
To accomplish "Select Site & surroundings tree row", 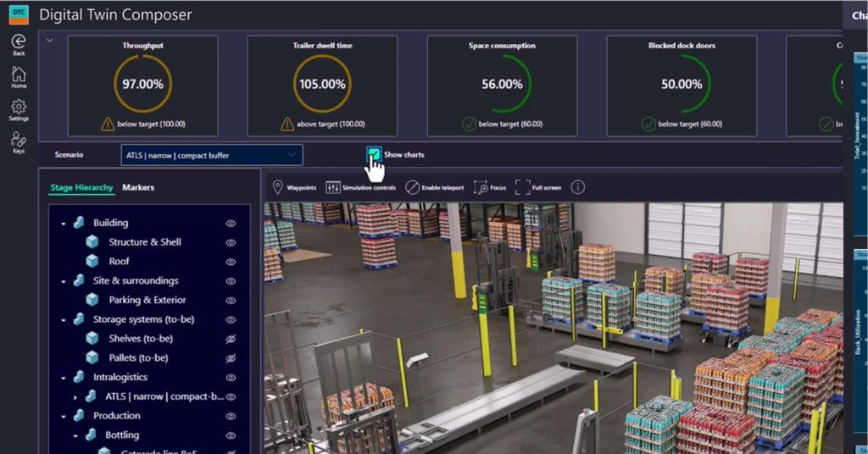I will click(x=149, y=280).
